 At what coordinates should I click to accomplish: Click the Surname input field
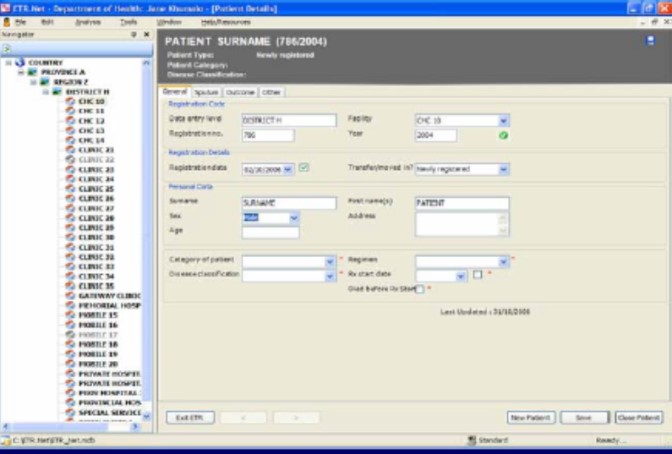pyautogui.click(x=289, y=203)
